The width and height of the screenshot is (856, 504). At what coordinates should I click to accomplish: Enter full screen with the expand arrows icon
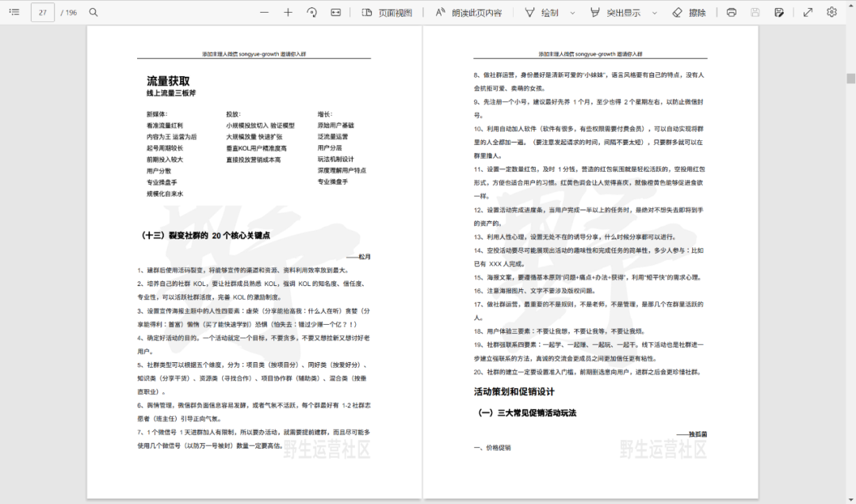pos(808,12)
